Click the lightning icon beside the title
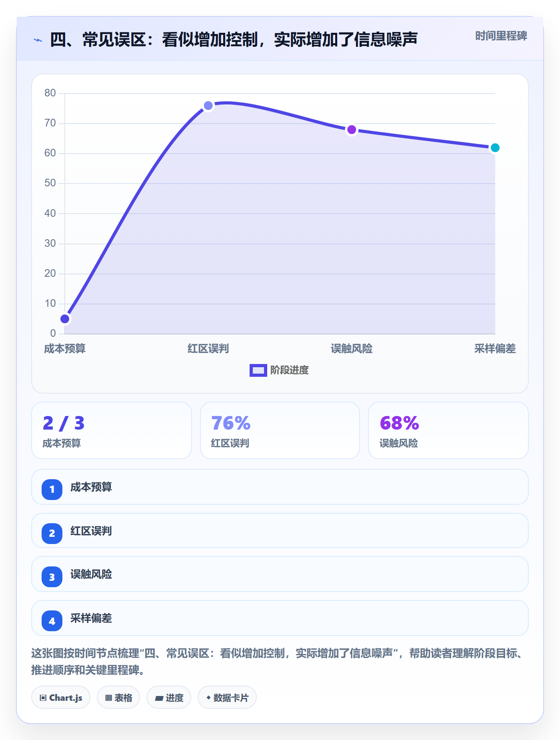The image size is (560, 740). (x=38, y=40)
